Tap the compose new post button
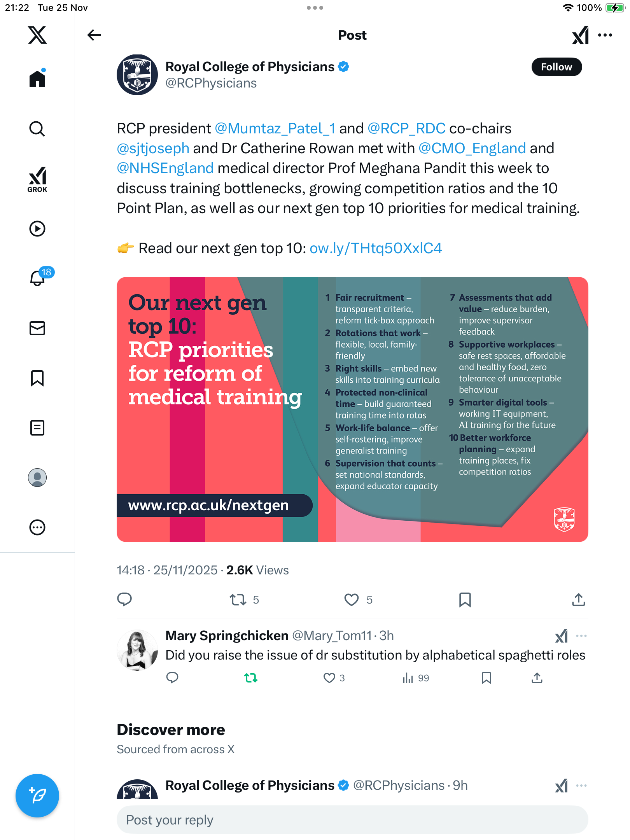 tap(37, 796)
